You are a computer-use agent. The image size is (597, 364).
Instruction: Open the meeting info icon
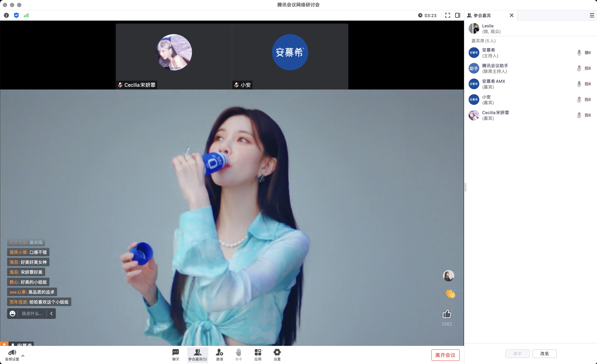[7, 15]
